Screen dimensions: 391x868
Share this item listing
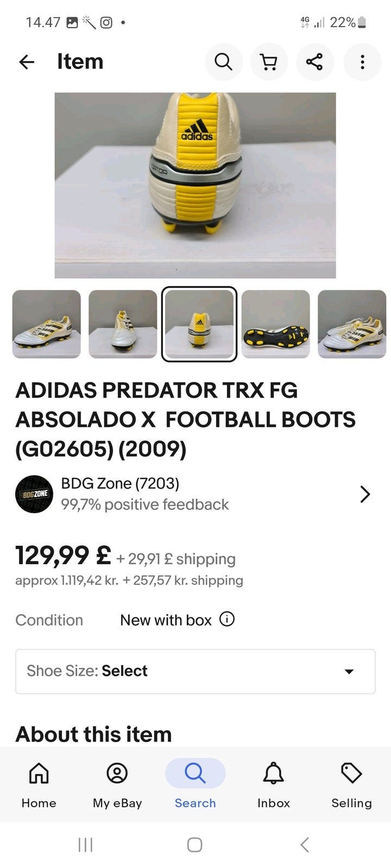coord(314,62)
